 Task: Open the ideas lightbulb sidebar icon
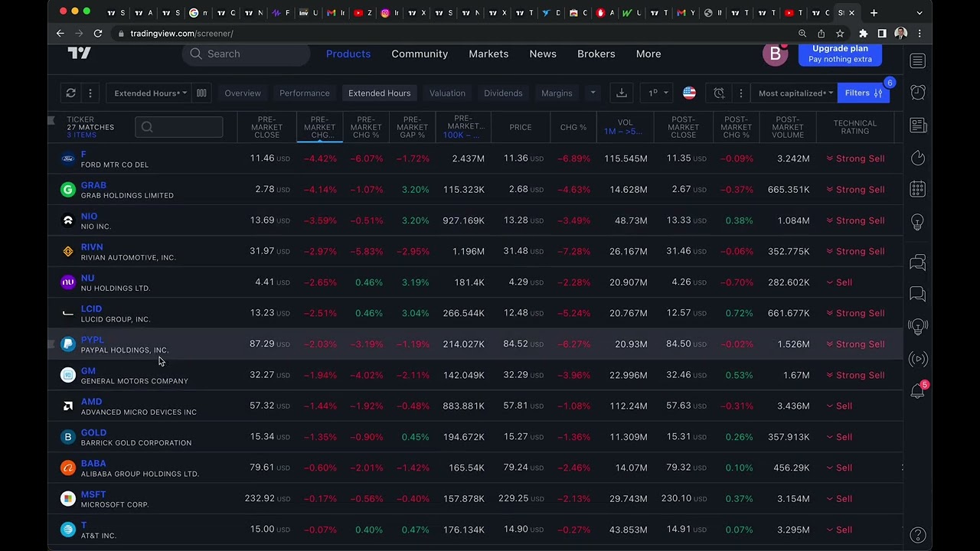[x=917, y=222]
